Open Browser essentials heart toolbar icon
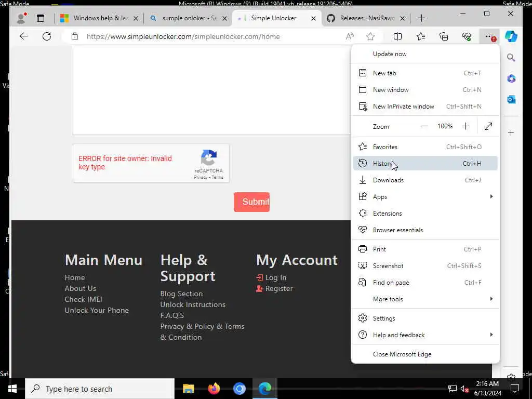532x399 pixels. pos(467,36)
